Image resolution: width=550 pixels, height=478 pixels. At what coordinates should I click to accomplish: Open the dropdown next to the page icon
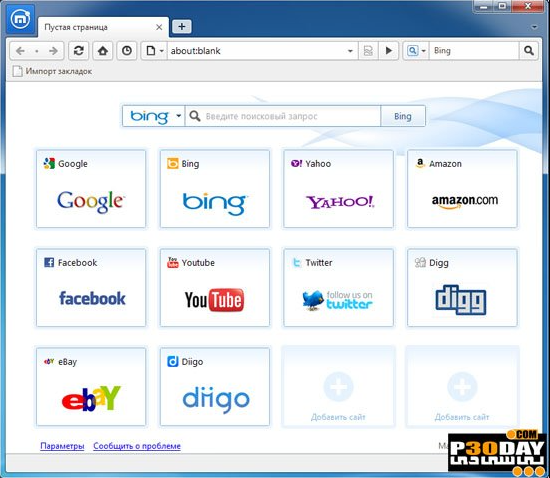point(162,51)
